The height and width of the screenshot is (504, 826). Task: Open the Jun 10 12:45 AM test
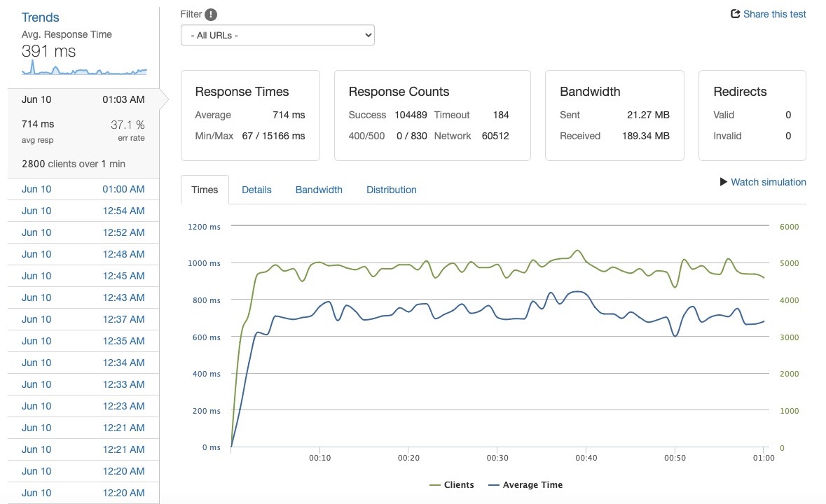pos(83,276)
